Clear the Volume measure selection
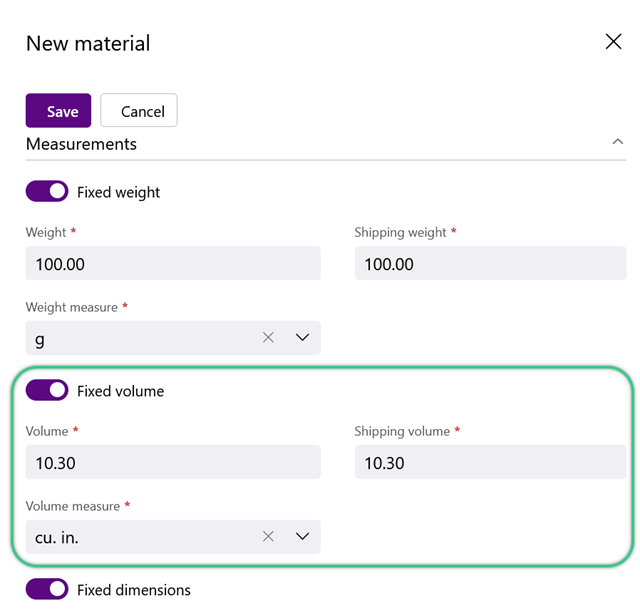 (268, 536)
